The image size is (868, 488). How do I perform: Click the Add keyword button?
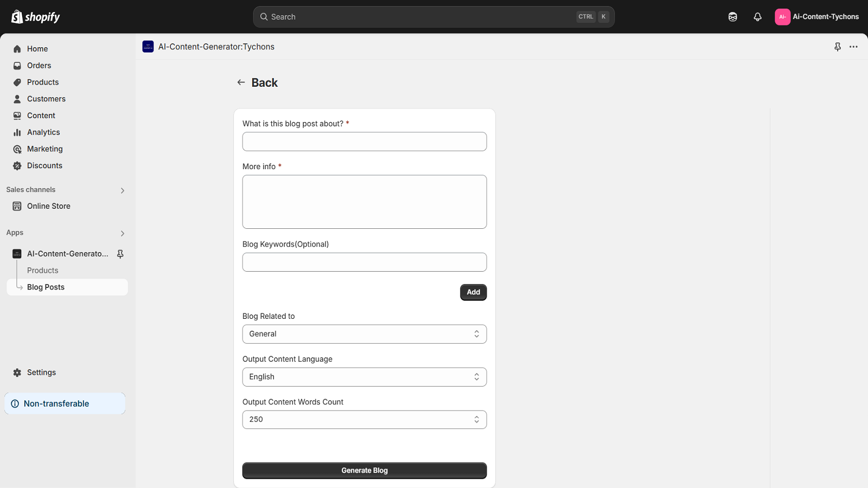(474, 292)
